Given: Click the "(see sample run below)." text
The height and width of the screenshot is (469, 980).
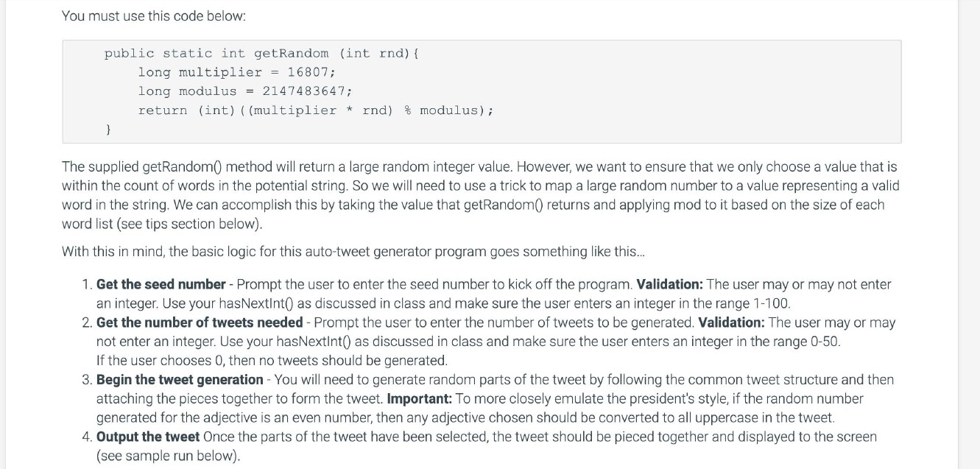Looking at the screenshot, I should 169,456.
